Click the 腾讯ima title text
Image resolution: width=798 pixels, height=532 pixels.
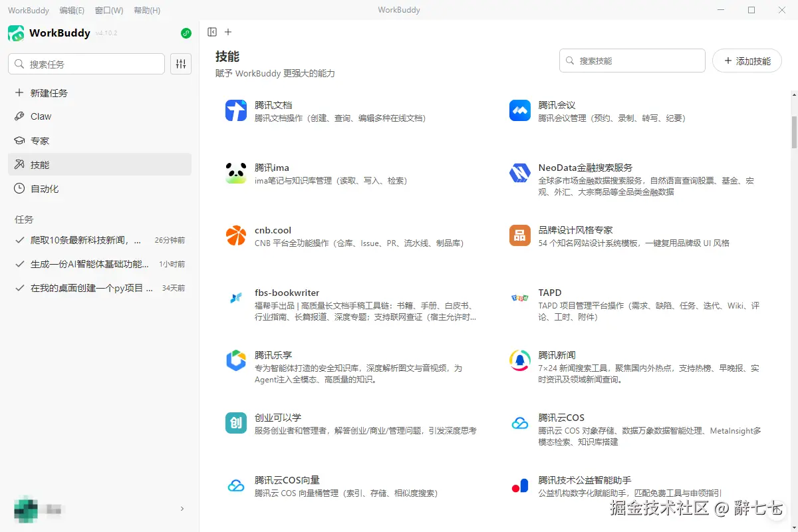pos(272,168)
